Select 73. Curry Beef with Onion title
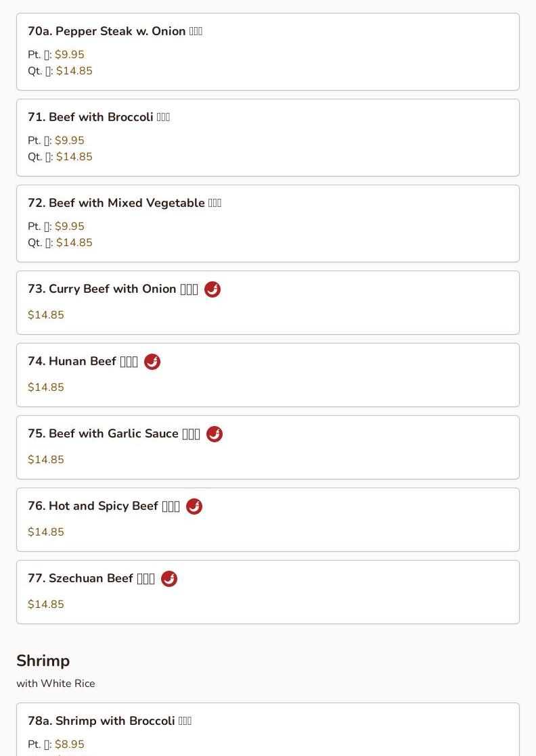The image size is (536, 756). pos(112,289)
